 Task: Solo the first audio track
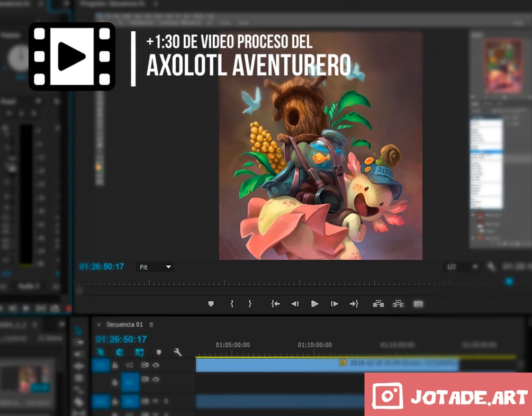[x=166, y=401]
